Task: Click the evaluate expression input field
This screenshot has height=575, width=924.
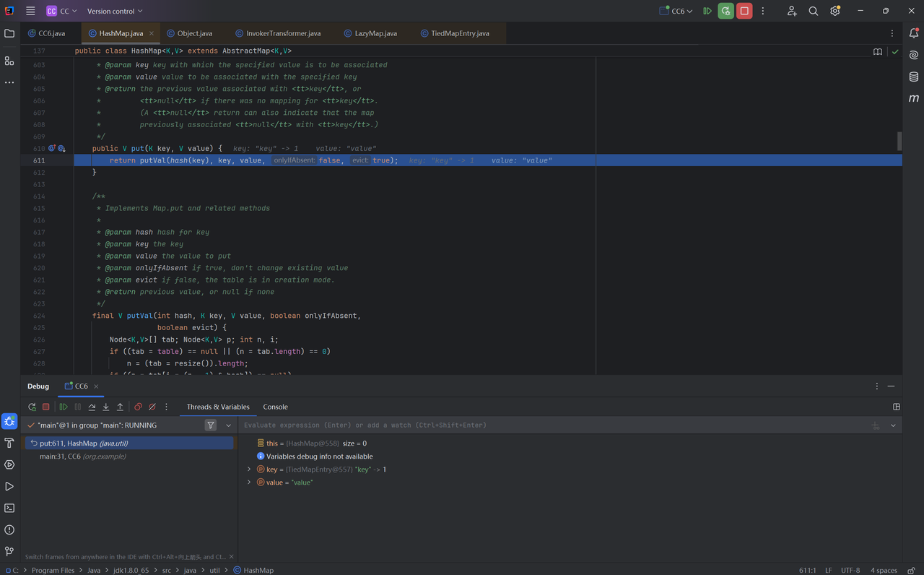Action: [552, 425]
